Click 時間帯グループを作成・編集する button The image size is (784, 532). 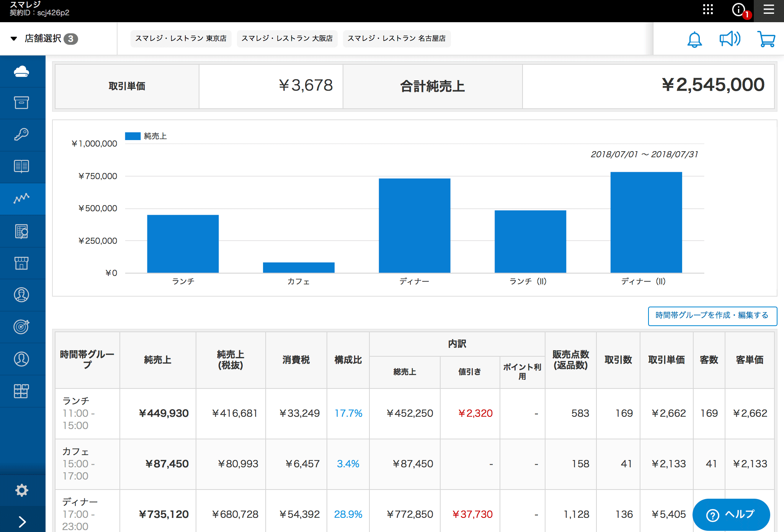712,316
